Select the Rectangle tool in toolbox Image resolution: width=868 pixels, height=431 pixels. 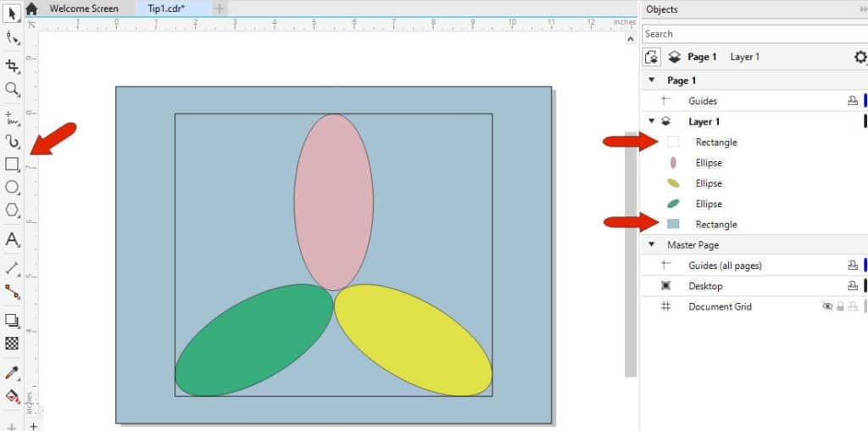pos(12,165)
